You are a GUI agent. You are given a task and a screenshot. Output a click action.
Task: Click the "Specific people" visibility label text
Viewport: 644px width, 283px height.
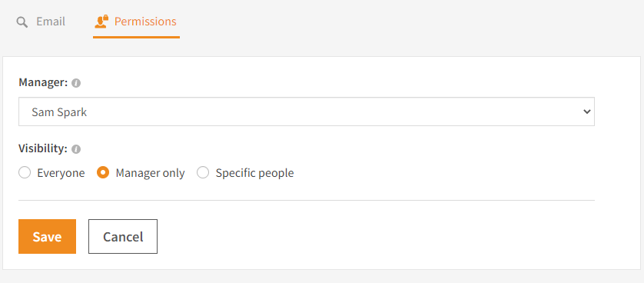tap(254, 173)
